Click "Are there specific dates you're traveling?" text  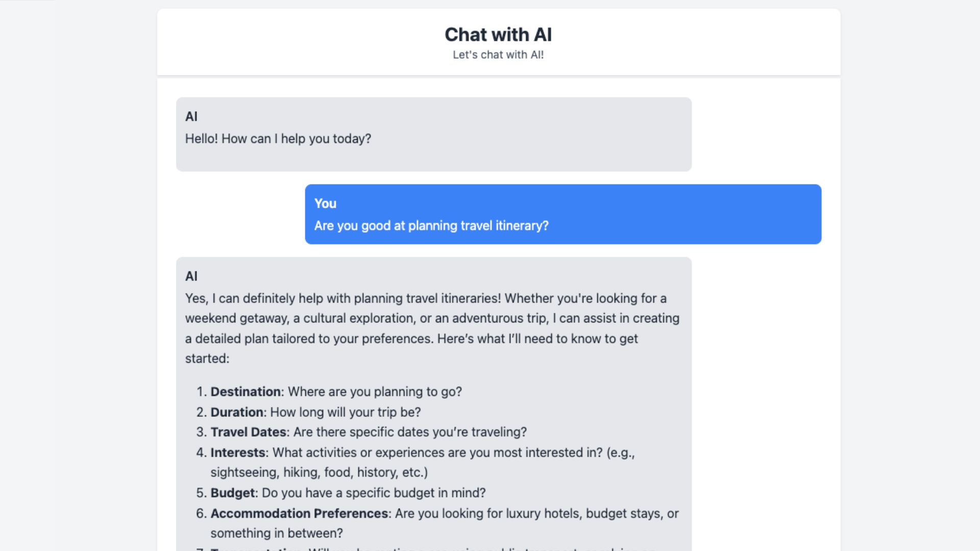click(410, 432)
